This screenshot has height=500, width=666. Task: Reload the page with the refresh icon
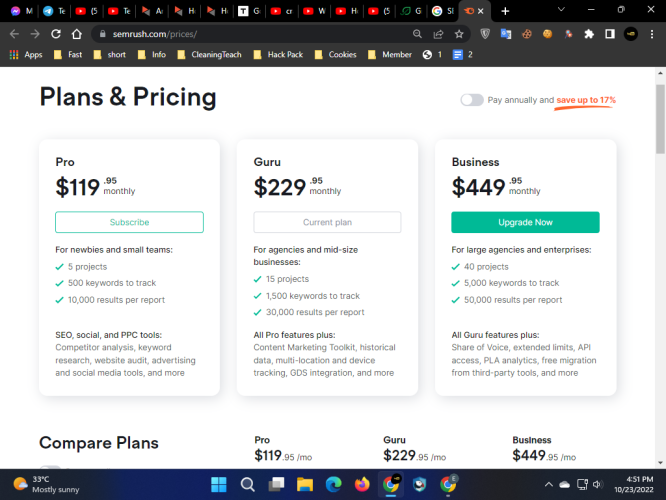tap(56, 34)
